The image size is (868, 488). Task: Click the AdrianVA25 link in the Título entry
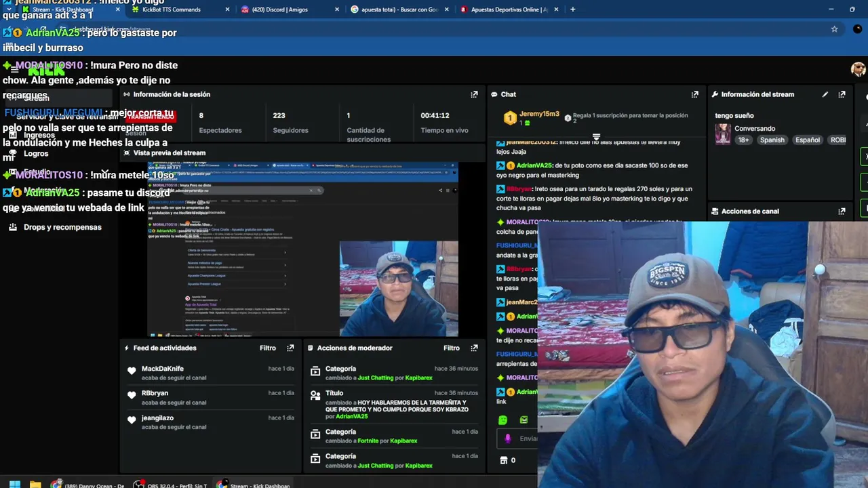pyautogui.click(x=351, y=417)
